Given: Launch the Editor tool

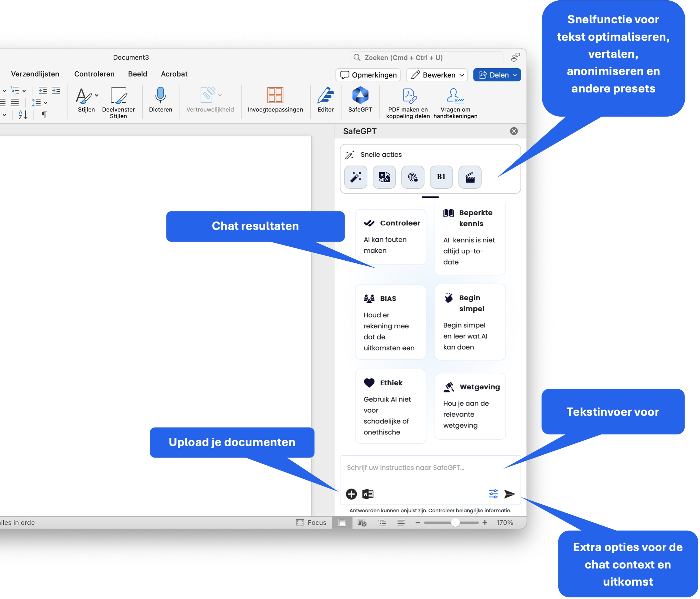Looking at the screenshot, I should pos(325,100).
